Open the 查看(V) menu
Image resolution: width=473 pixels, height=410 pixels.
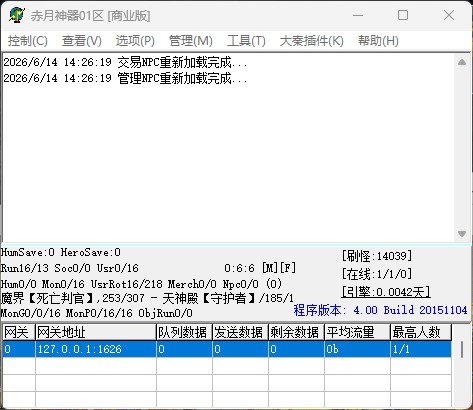(x=82, y=41)
